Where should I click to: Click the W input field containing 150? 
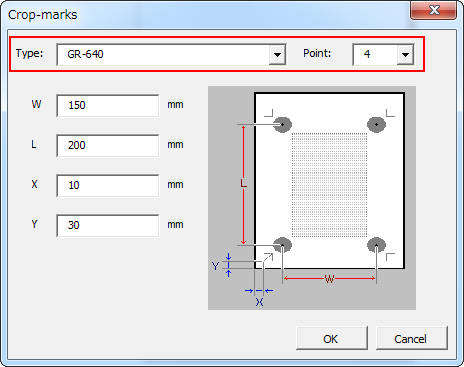click(x=108, y=105)
